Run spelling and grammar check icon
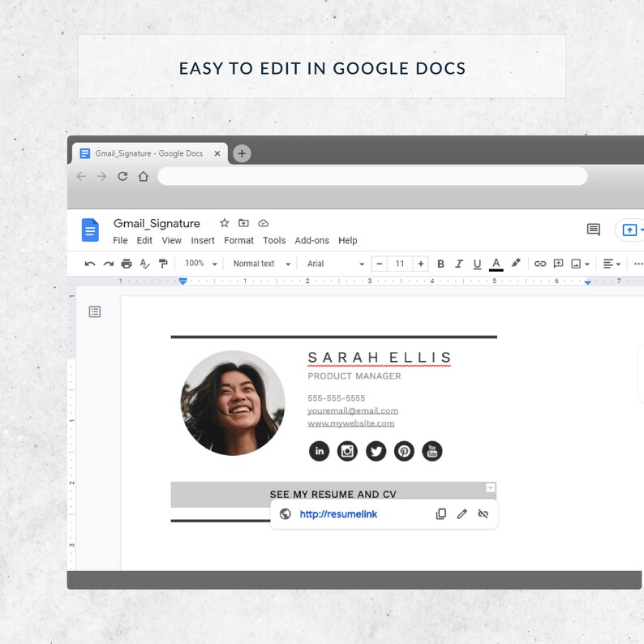 point(144,264)
